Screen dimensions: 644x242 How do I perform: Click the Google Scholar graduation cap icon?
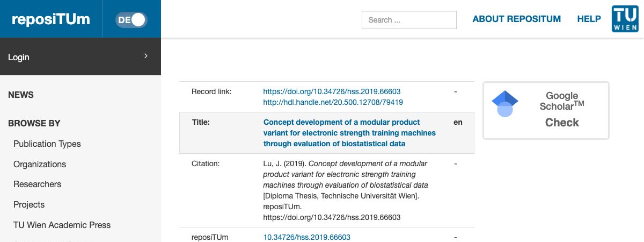[505, 103]
